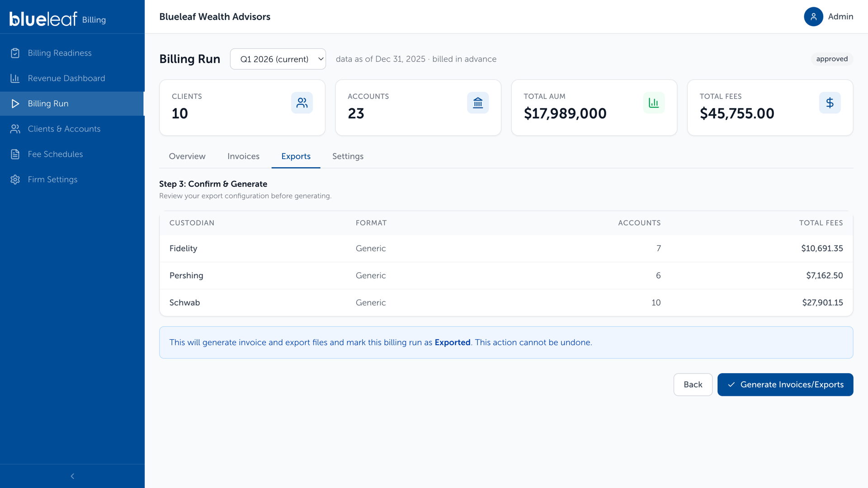868x488 pixels.
Task: Click the Generic format in Schwab row
Action: click(x=371, y=303)
